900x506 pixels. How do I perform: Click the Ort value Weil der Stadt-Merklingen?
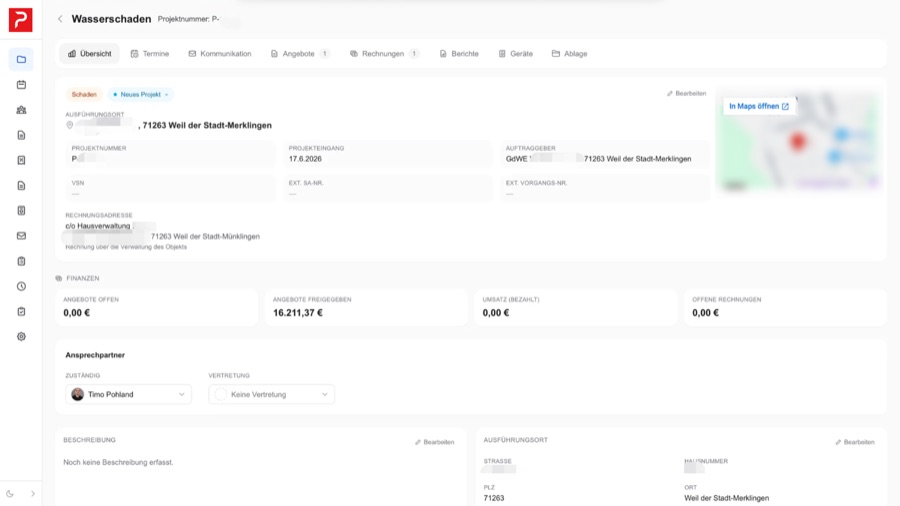[727, 498]
